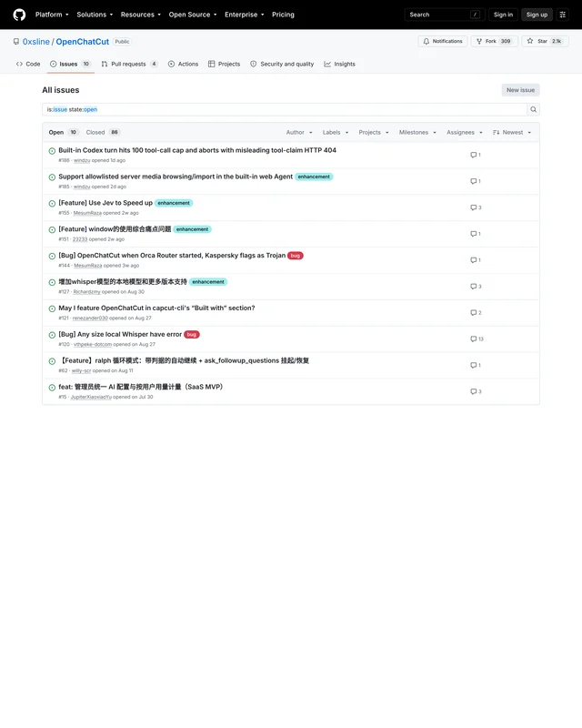Open comments of capcut-cli Built with issue

[x=476, y=313]
